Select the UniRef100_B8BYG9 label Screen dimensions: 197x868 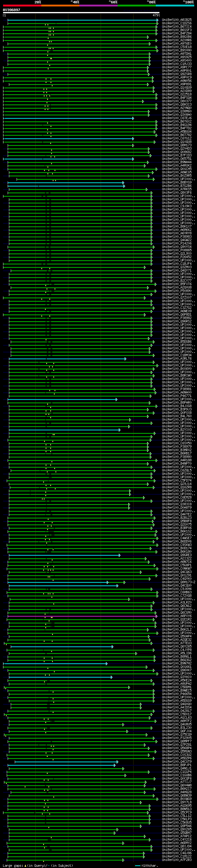click(x=176, y=182)
